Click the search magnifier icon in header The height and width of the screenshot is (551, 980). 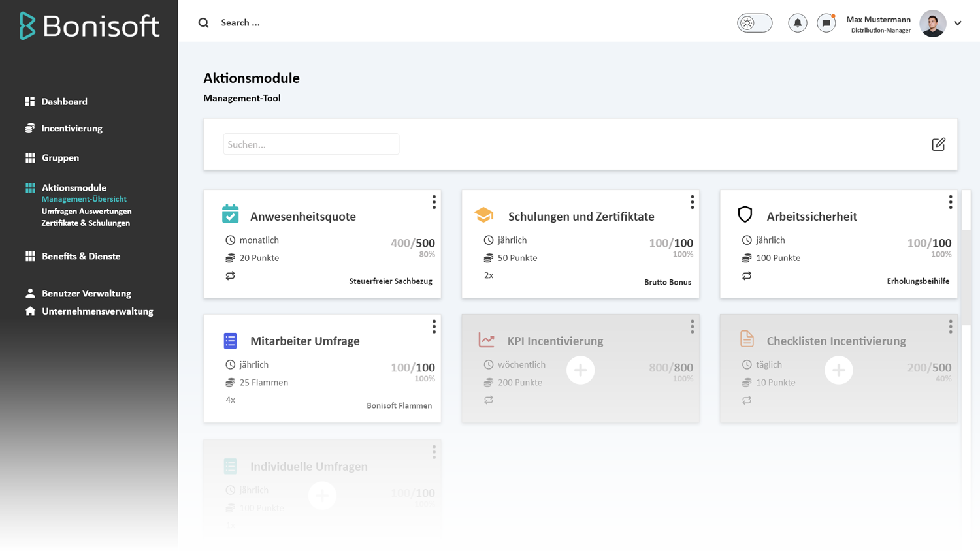tap(204, 23)
